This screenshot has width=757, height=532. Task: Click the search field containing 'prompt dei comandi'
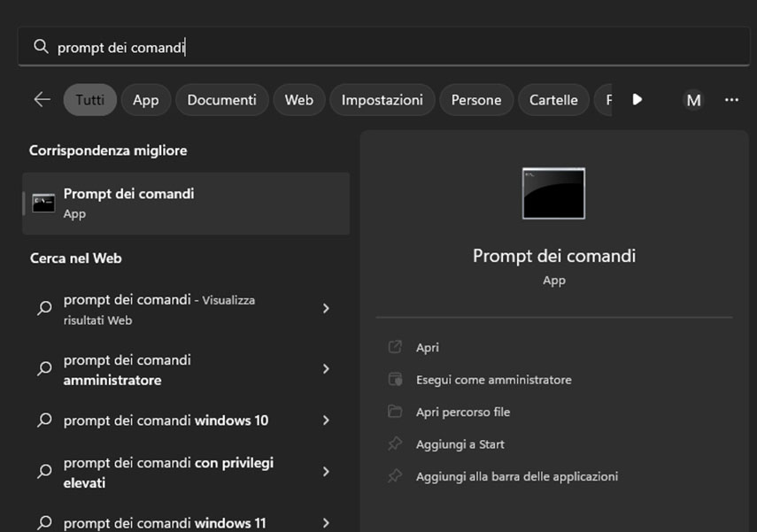pos(383,47)
